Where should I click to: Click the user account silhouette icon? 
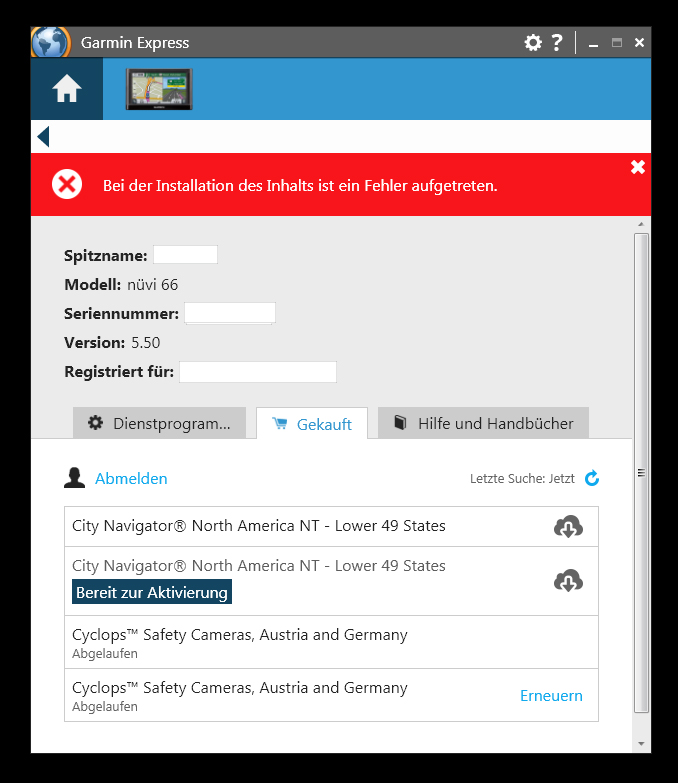[74, 478]
